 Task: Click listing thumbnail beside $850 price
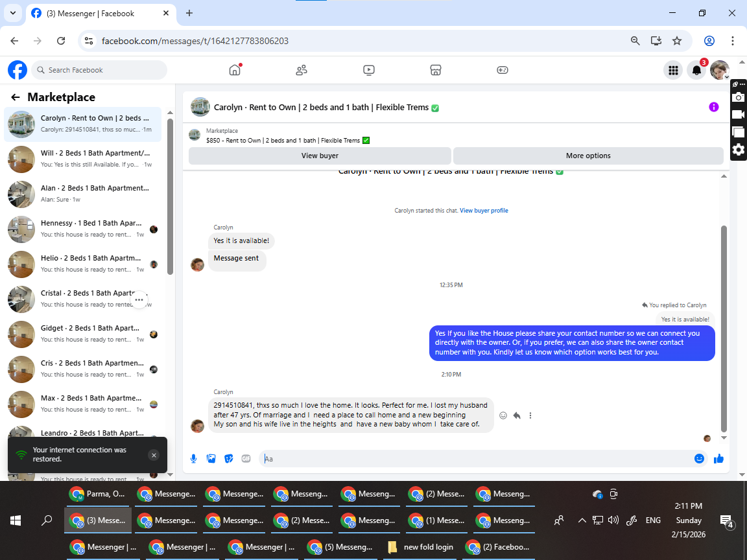tap(195, 135)
